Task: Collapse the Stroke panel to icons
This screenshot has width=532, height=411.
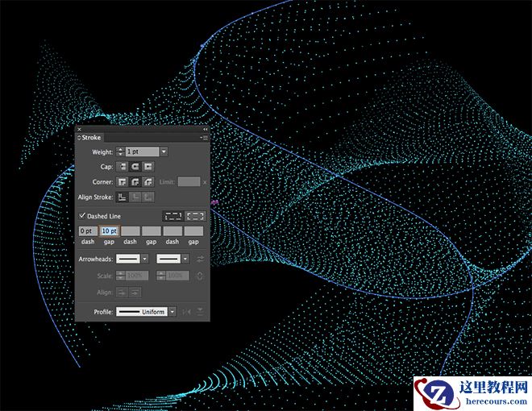Action: (205, 129)
